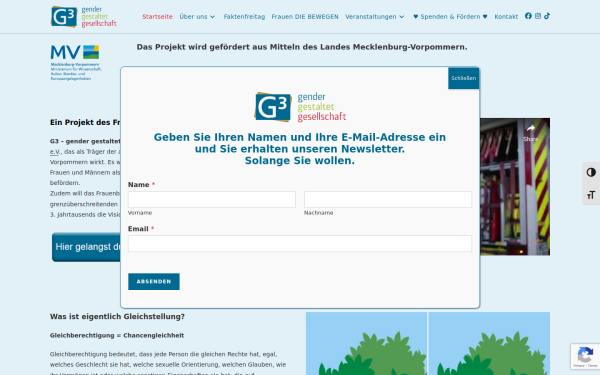Open the Instagram icon in header
The height and width of the screenshot is (375, 600).
(x=538, y=16)
